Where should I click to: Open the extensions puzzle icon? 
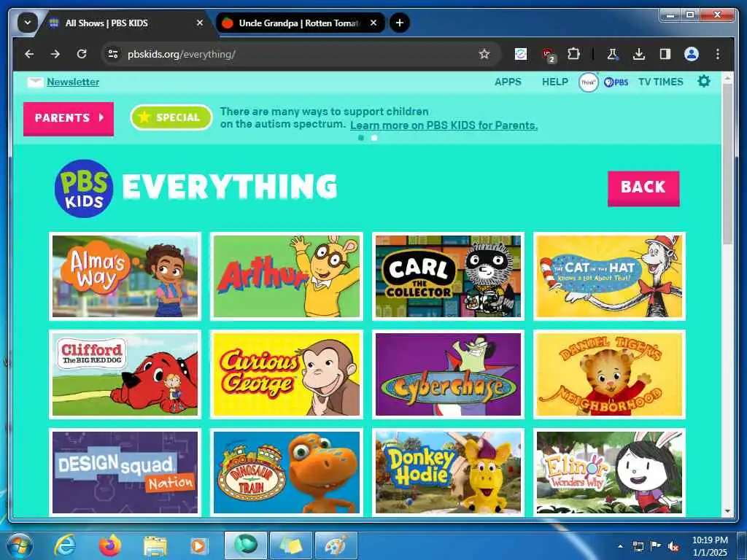(x=573, y=54)
